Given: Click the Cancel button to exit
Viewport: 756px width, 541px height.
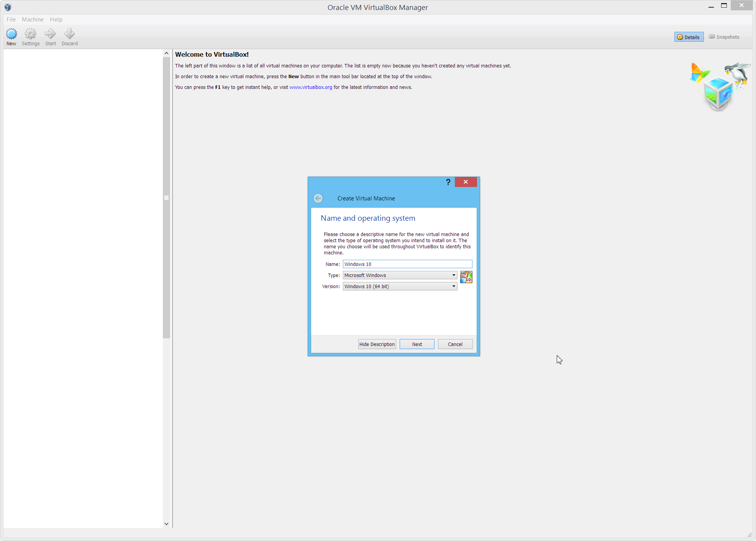Looking at the screenshot, I should 456,344.
